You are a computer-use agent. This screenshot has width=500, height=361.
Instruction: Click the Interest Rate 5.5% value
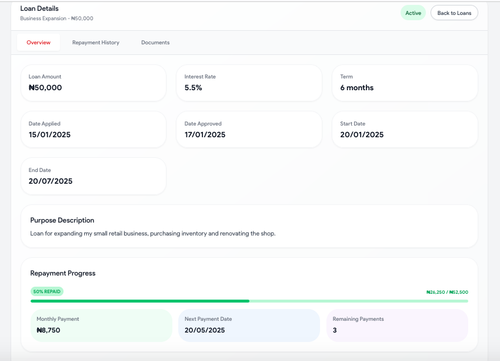pyautogui.click(x=193, y=88)
